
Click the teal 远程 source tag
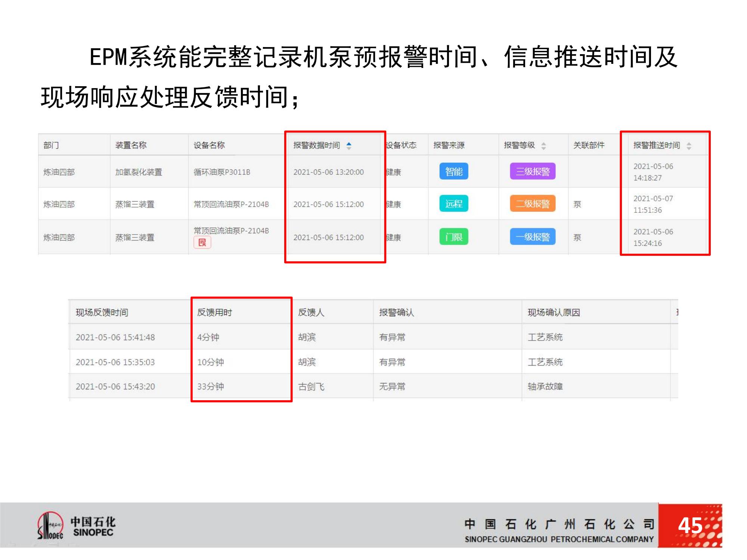point(453,204)
